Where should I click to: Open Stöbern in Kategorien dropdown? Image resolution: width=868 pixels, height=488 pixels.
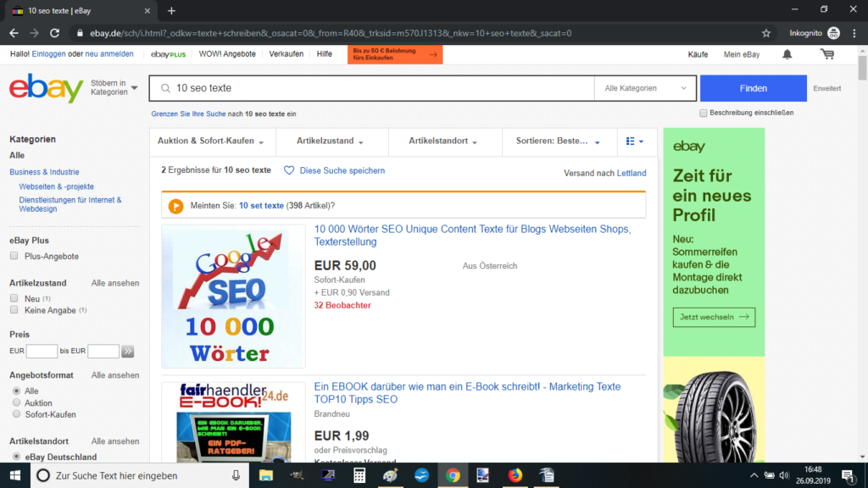tap(114, 87)
